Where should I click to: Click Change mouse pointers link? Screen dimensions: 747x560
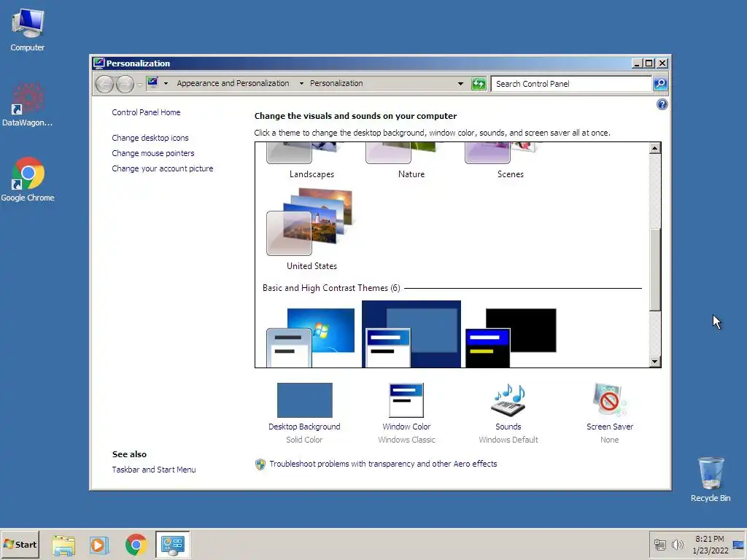click(153, 153)
